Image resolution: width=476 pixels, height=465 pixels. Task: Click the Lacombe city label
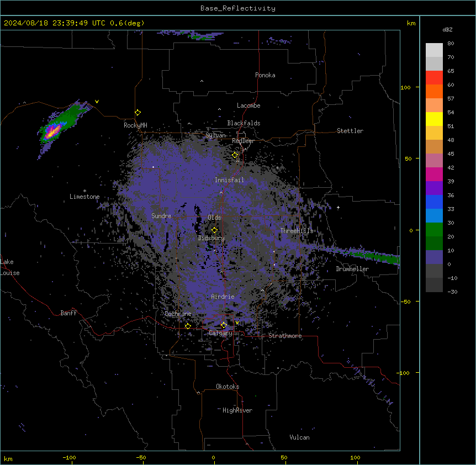(248, 105)
